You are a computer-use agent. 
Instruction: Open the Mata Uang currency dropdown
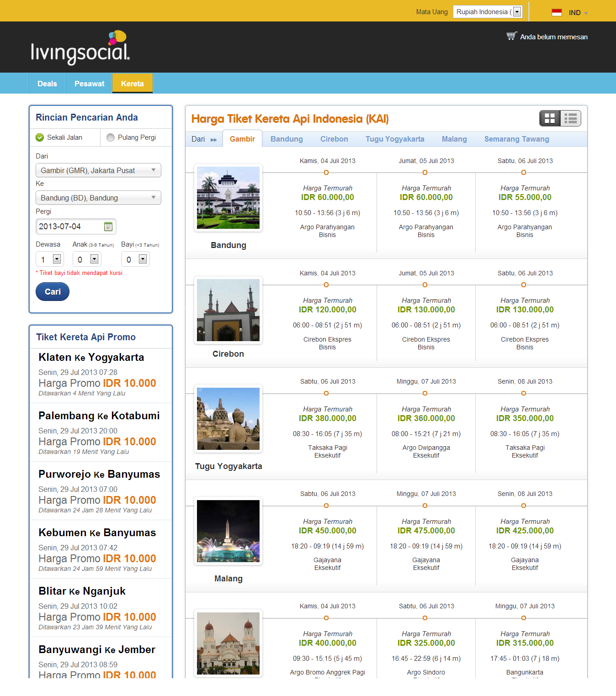tap(487, 12)
